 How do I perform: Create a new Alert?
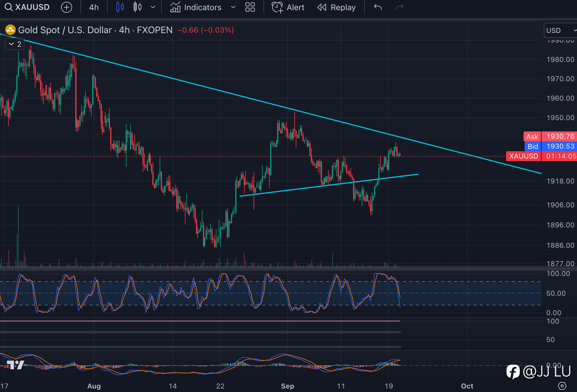pyautogui.click(x=288, y=7)
